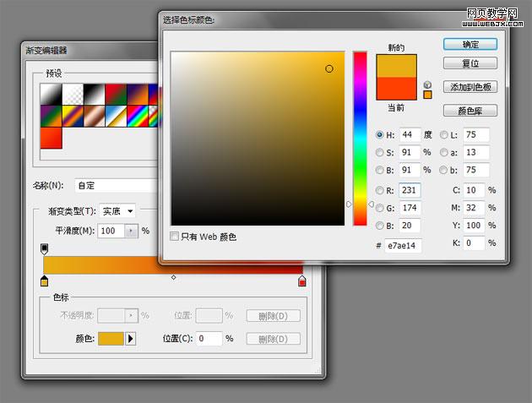Select the blue B radio button
532x403 pixels.
coord(380,226)
